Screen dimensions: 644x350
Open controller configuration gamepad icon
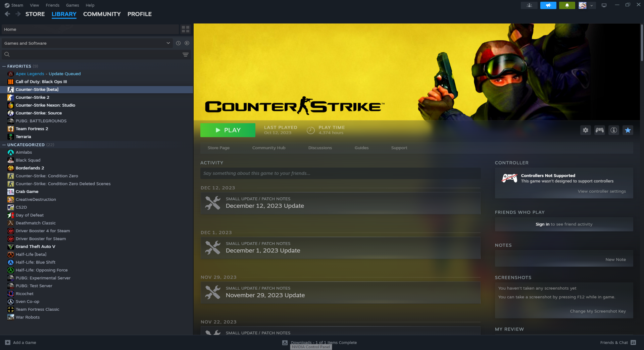tap(599, 130)
